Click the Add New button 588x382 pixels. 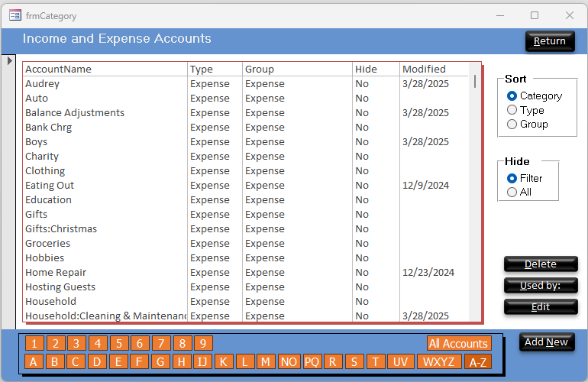[x=546, y=342]
